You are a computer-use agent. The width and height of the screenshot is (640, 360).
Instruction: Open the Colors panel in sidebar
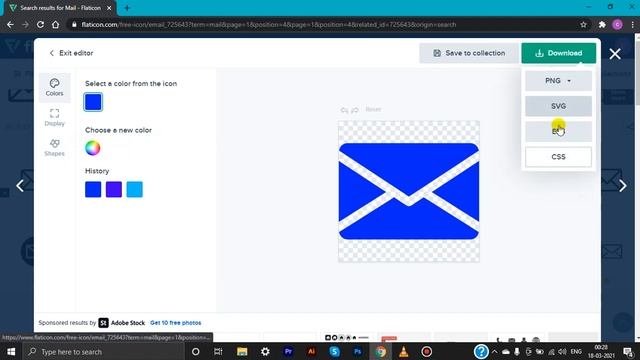click(54, 87)
